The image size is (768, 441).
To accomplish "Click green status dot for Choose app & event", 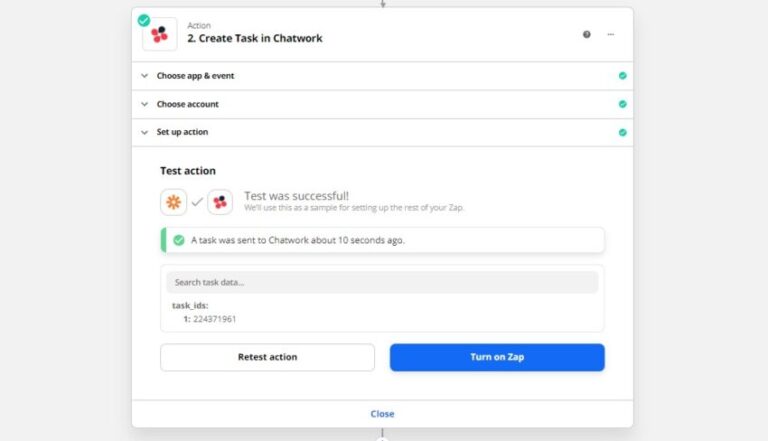I will coord(623,75).
